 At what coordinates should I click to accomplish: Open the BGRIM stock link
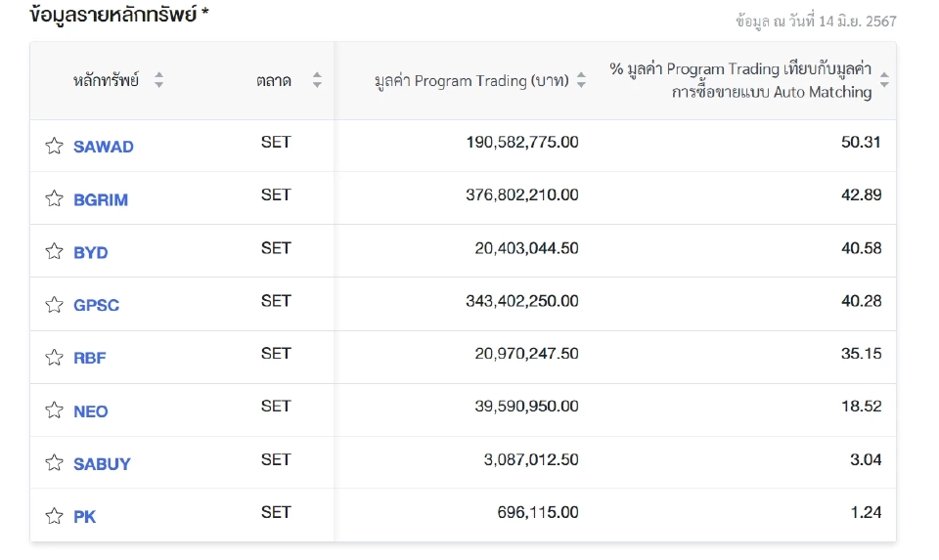click(101, 199)
